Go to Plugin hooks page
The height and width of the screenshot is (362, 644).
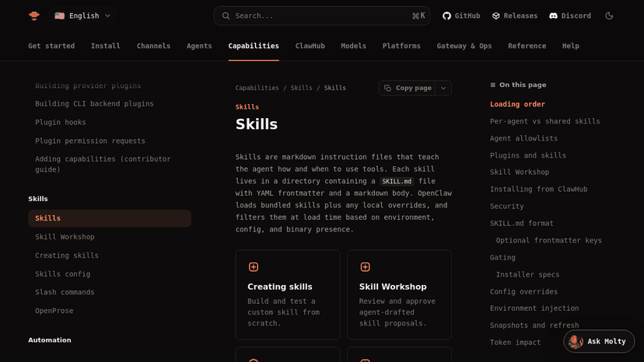tap(61, 122)
